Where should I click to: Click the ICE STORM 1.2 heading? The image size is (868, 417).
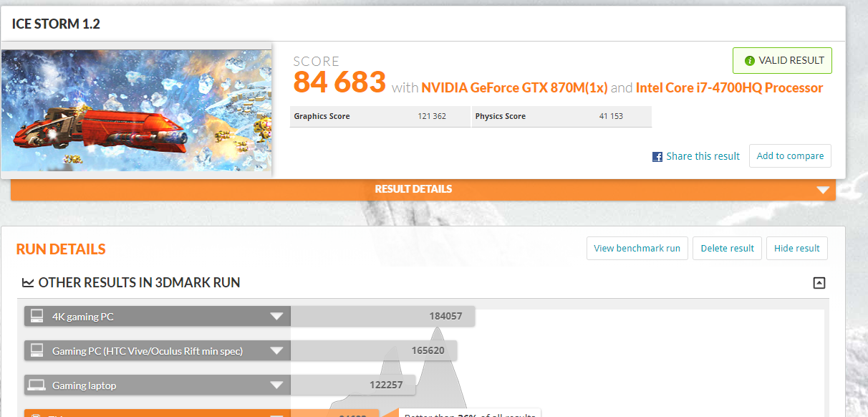pyautogui.click(x=56, y=24)
